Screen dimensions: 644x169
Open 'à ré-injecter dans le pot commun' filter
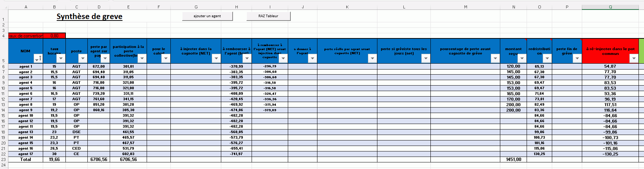634,59
